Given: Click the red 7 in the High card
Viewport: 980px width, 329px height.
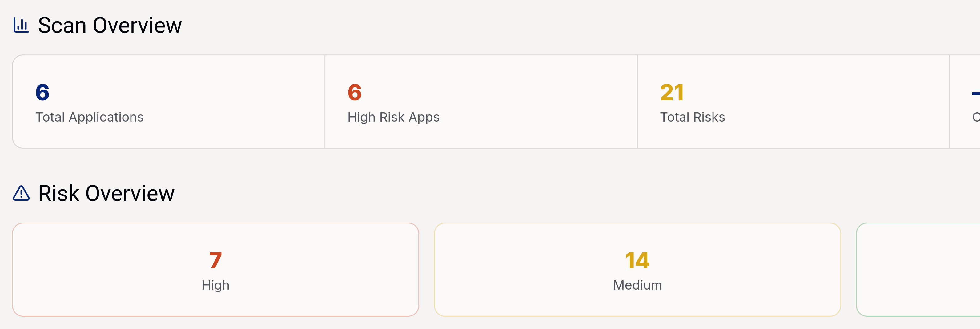Looking at the screenshot, I should (x=215, y=261).
